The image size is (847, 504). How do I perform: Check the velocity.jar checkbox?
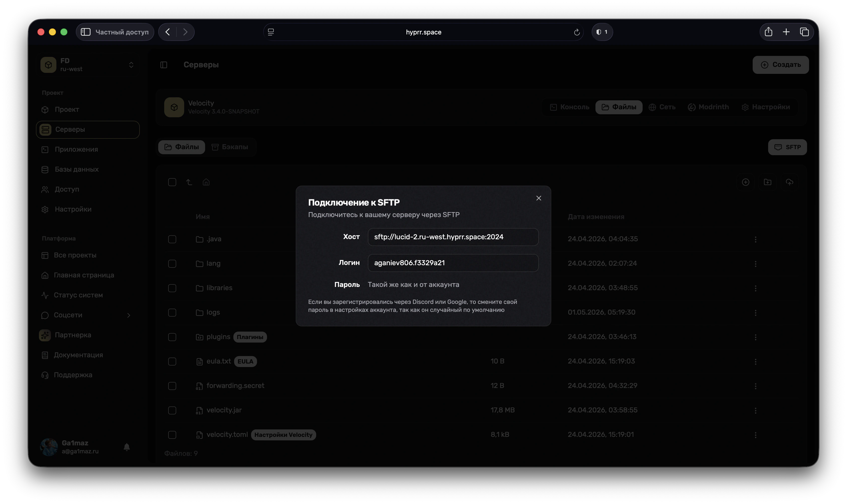pos(172,410)
